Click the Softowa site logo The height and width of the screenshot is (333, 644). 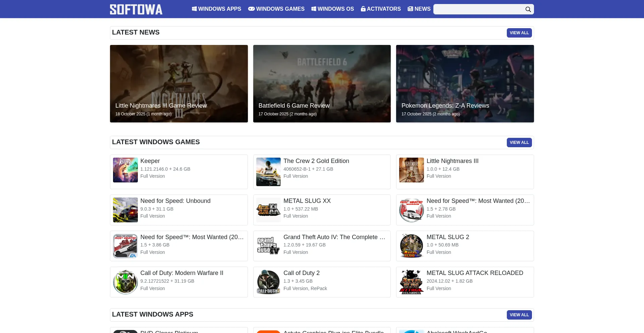(136, 9)
